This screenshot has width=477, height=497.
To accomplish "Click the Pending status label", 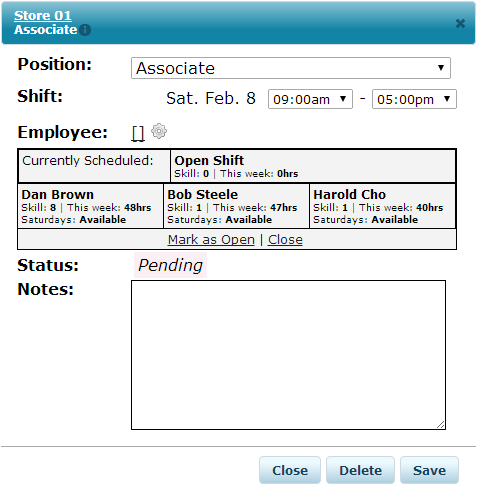I will pyautogui.click(x=170, y=265).
